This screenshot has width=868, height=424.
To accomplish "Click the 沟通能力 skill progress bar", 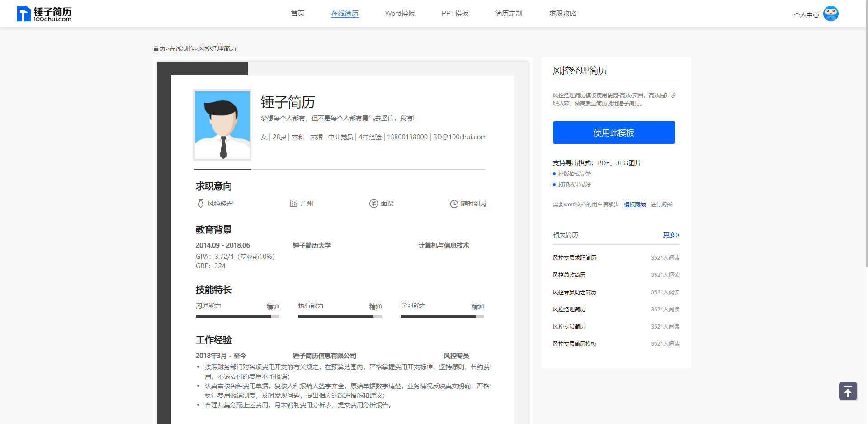I will (x=237, y=316).
